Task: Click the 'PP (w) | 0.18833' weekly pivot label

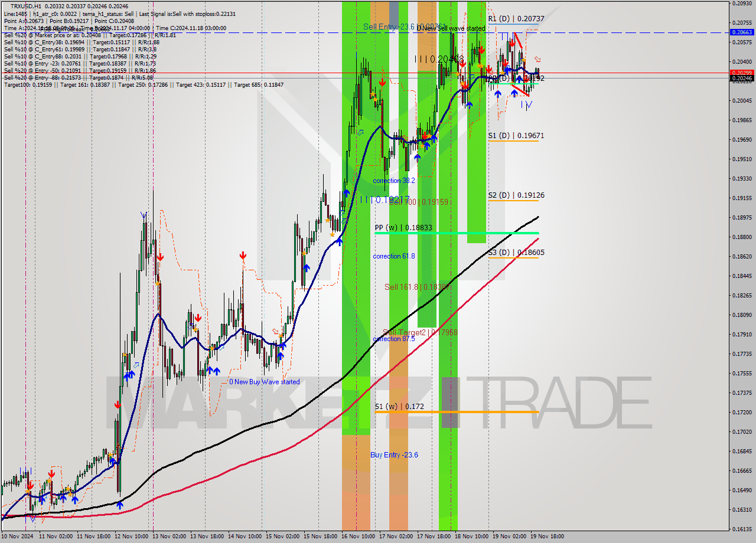Action: [403, 227]
